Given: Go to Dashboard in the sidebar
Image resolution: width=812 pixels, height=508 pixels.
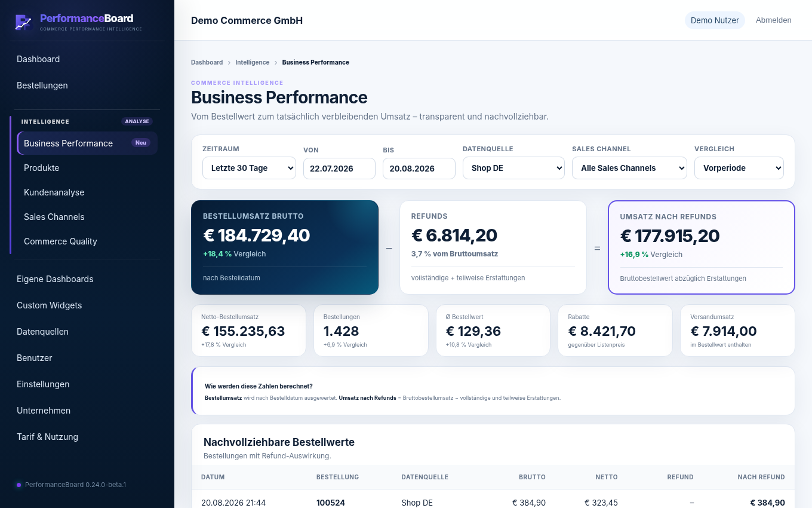Looking at the screenshot, I should coord(87,59).
